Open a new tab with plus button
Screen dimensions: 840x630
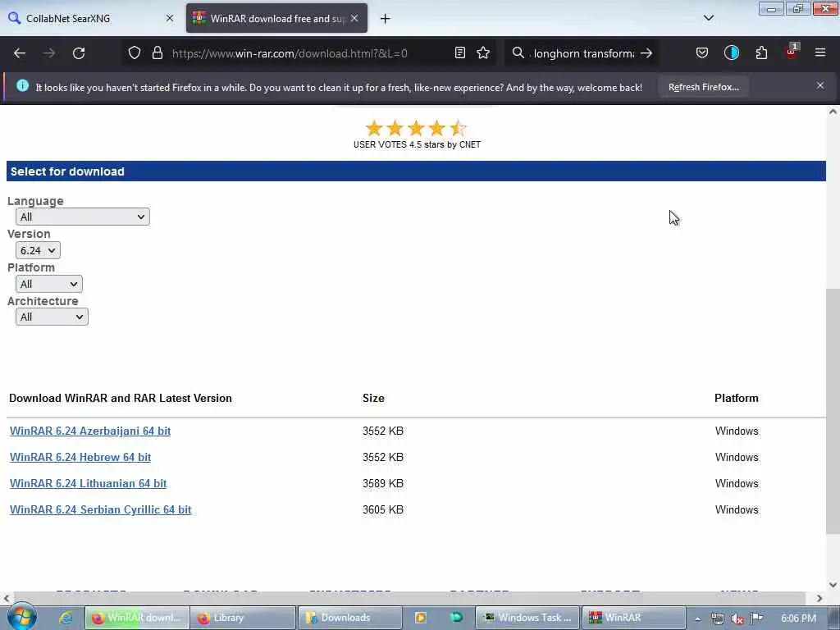(385, 19)
